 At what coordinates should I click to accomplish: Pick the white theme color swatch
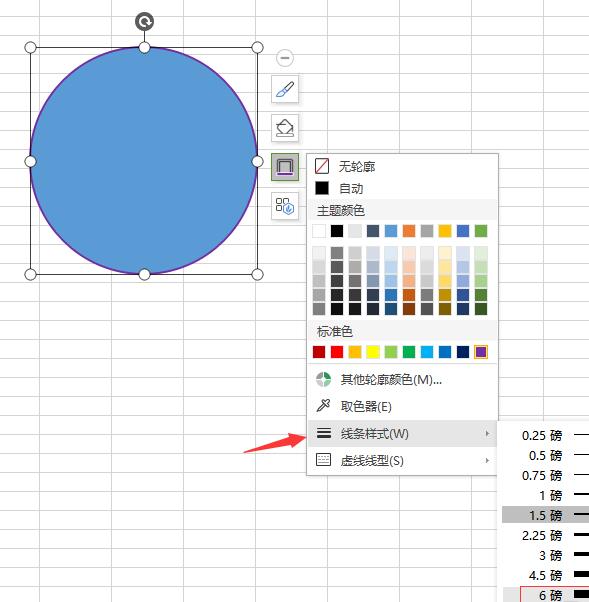(319, 231)
